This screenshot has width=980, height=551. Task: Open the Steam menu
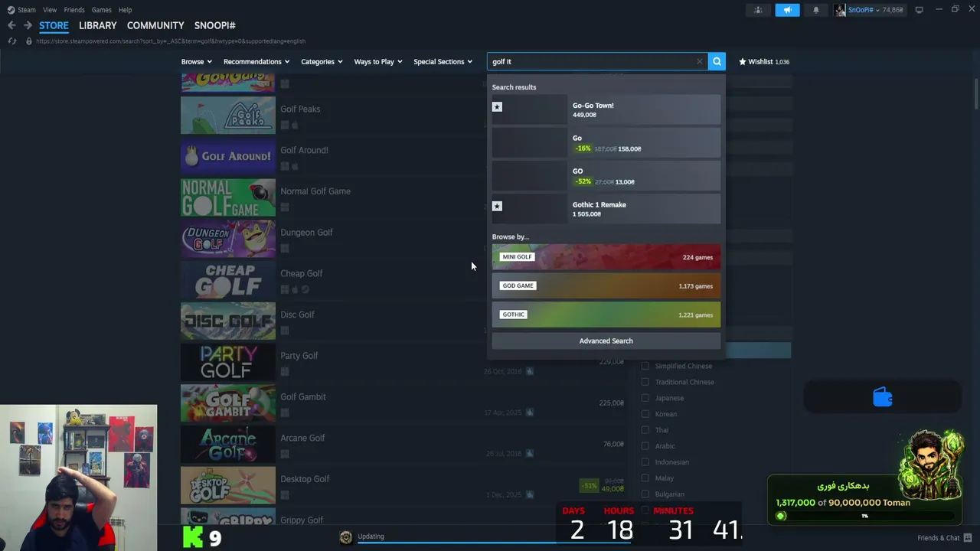coord(27,10)
